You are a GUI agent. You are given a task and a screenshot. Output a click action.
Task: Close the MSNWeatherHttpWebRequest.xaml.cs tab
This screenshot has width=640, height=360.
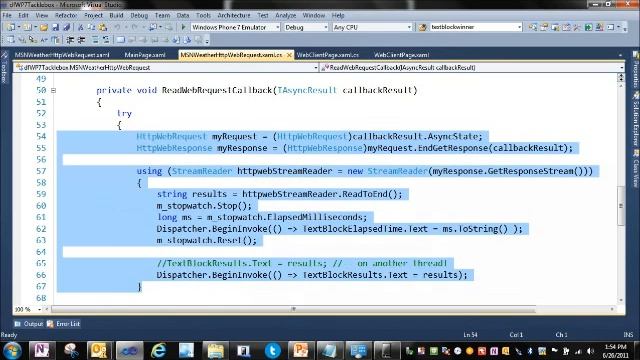click(289, 55)
